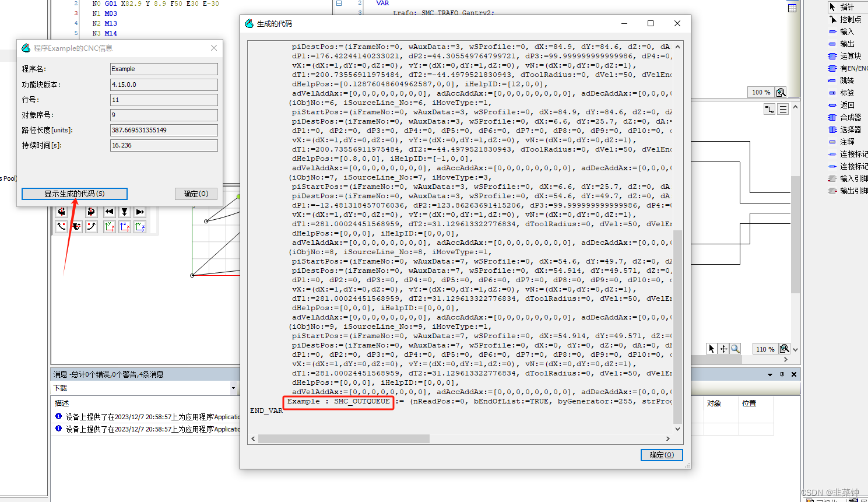
Task: Click the code window horizontal scrollbar thumb
Action: point(344,438)
